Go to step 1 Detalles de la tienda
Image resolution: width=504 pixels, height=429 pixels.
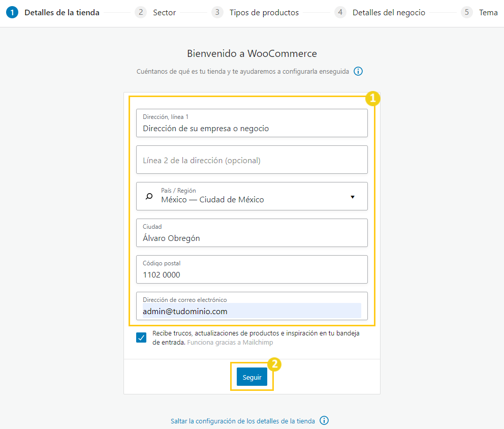[53, 13]
